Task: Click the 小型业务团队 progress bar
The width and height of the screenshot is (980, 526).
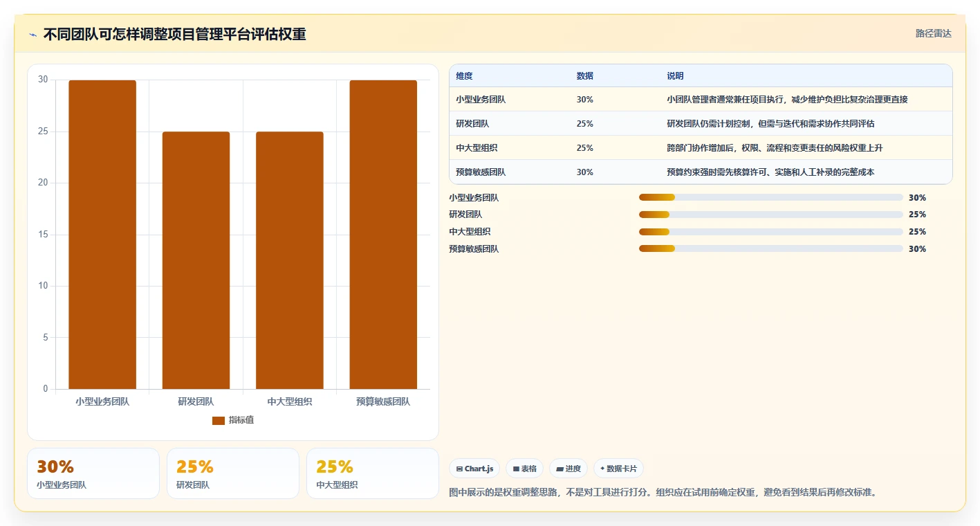Action: [771, 197]
